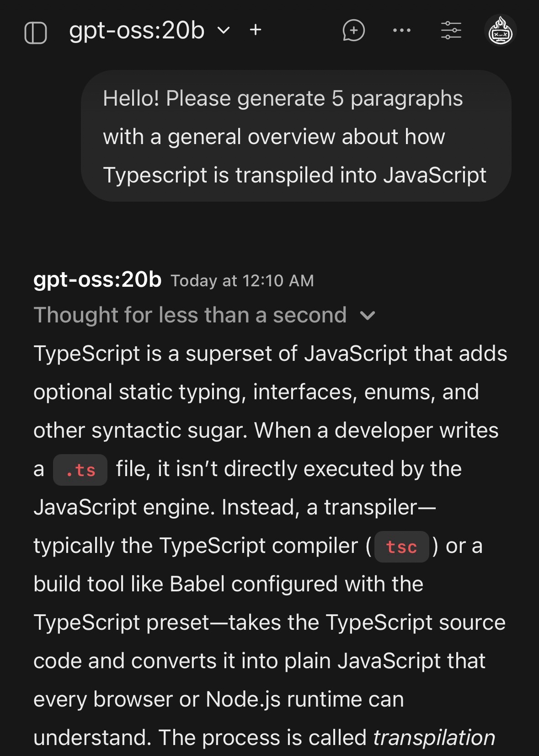Viewport: 539px width, 756px height.
Task: Click the chevron next to the thought summary
Action: coord(368,316)
